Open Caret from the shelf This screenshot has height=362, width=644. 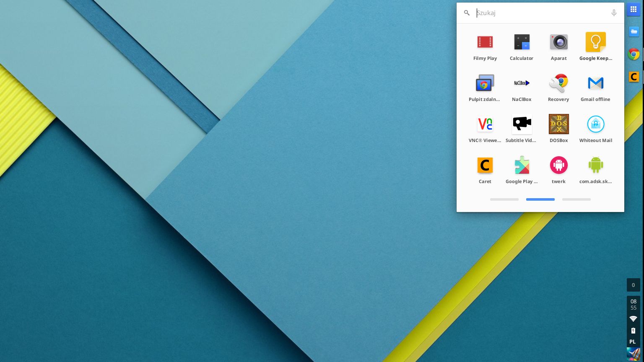[634, 77]
